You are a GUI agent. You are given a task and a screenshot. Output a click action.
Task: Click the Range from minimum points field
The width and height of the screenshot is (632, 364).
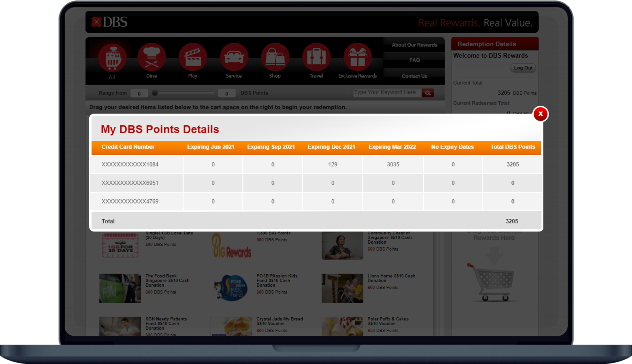[139, 94]
